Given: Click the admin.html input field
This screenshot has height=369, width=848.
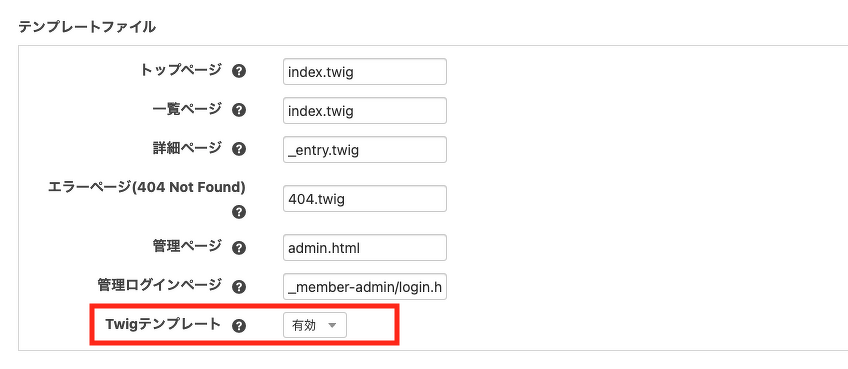Looking at the screenshot, I should pyautogui.click(x=365, y=248).
